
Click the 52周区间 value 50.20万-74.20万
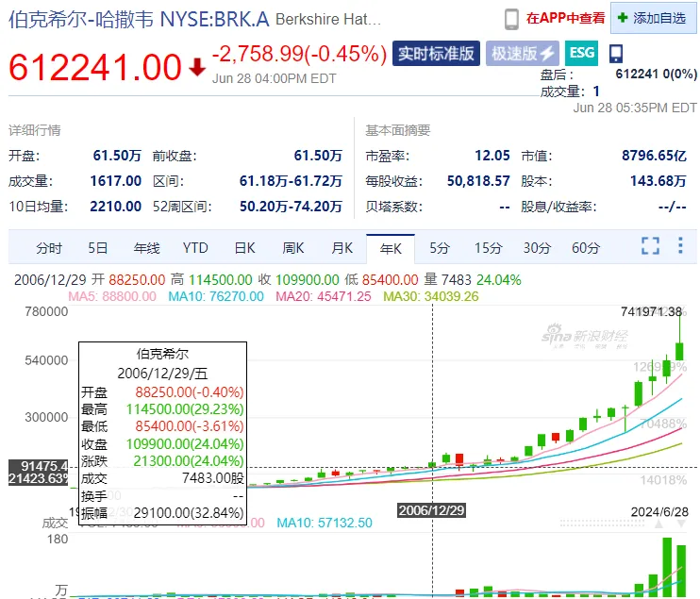(291, 207)
